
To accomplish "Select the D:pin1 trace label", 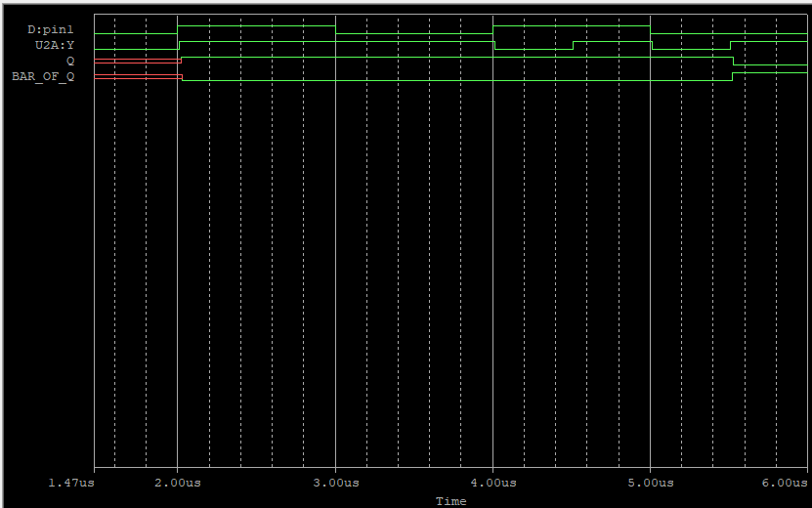I will pyautogui.click(x=50, y=29).
